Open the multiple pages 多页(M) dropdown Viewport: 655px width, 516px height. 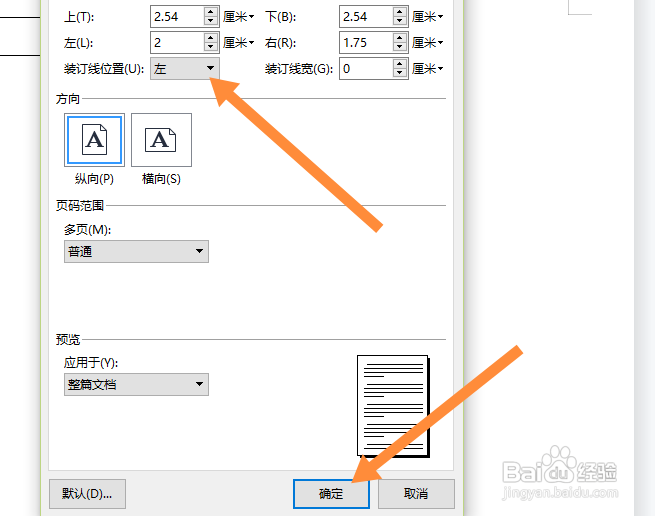click(x=136, y=251)
